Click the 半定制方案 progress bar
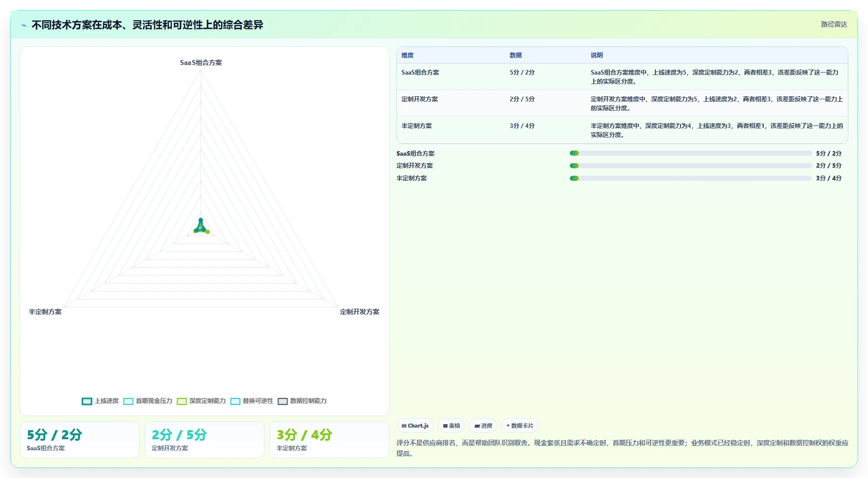The image size is (868, 478). click(691, 178)
